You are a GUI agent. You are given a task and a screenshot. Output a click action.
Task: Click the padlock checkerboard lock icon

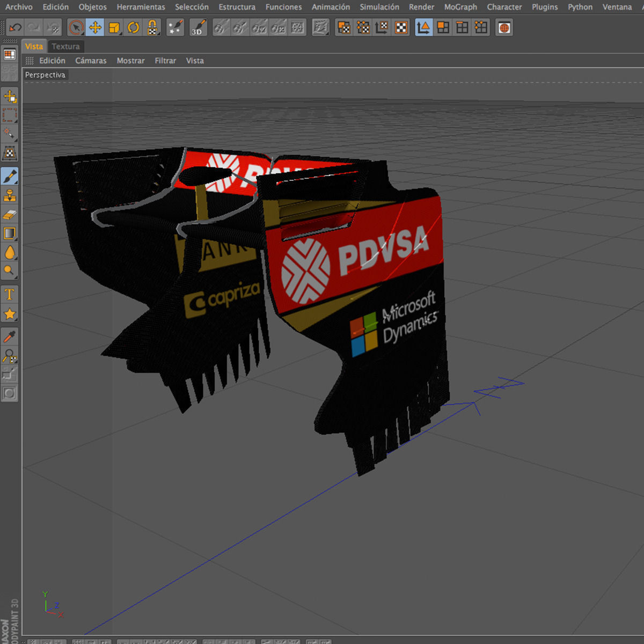[x=152, y=27]
